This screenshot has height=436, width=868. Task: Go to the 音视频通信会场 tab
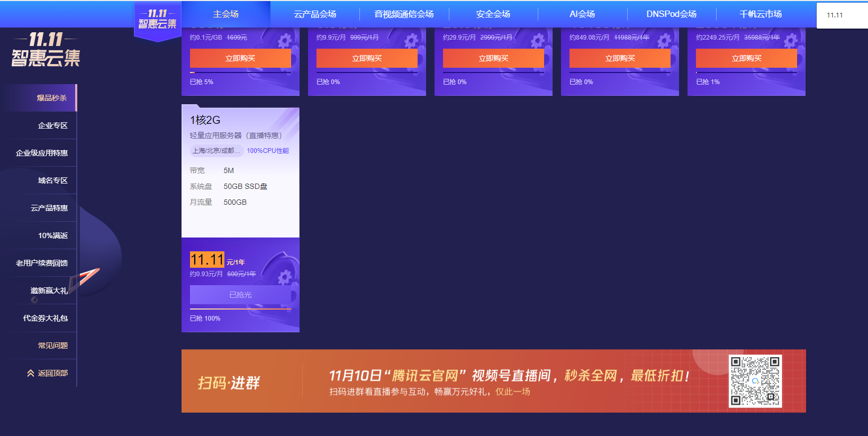coord(404,14)
